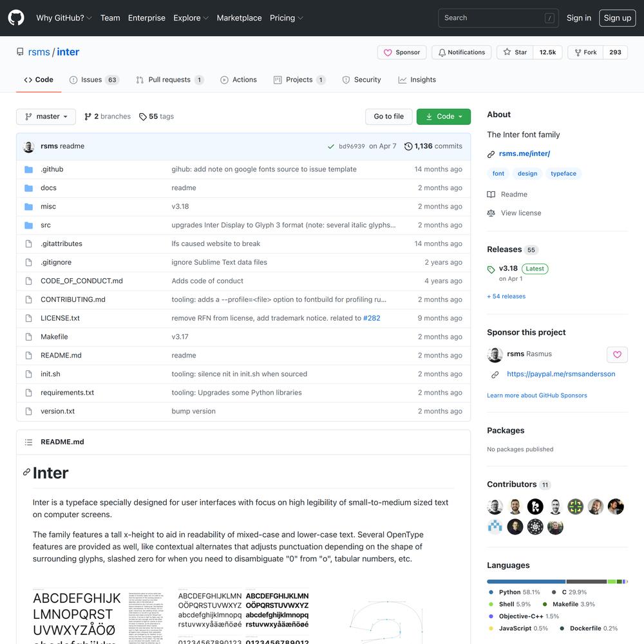644x644 pixels.
Task: Open the + 54 releases link
Action: click(506, 296)
